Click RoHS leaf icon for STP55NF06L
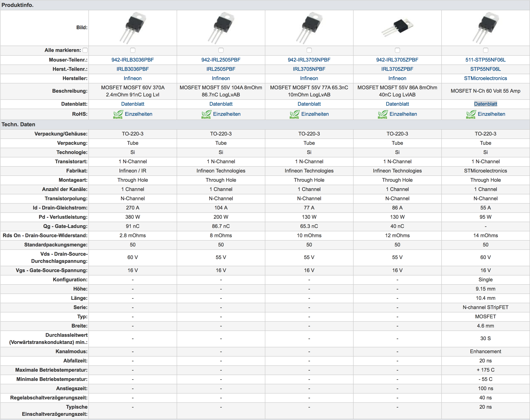 [x=471, y=114]
